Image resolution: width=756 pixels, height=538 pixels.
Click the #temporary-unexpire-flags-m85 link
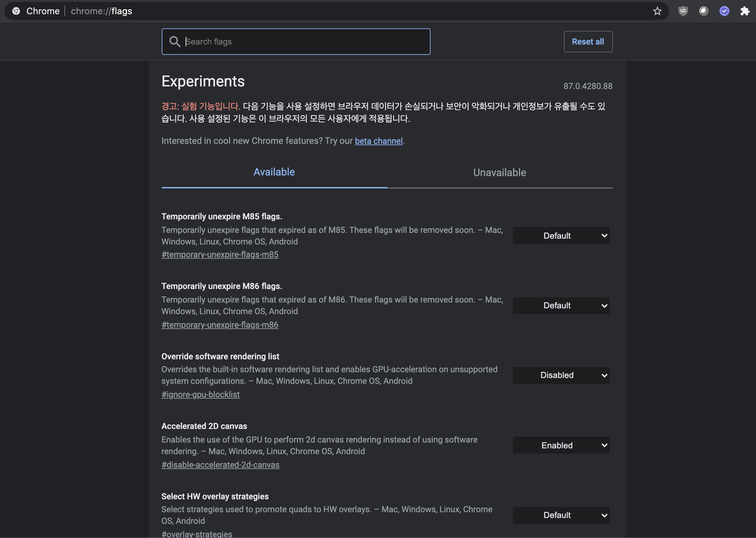[x=220, y=255]
